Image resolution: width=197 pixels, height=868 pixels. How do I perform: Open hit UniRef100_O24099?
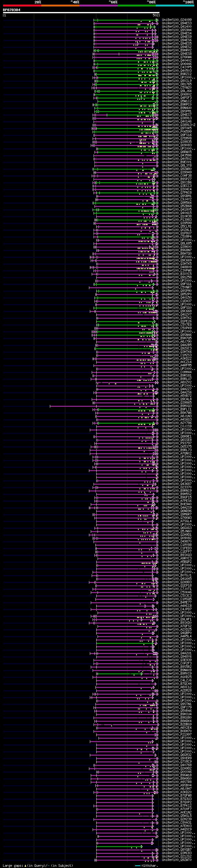(x=177, y=20)
